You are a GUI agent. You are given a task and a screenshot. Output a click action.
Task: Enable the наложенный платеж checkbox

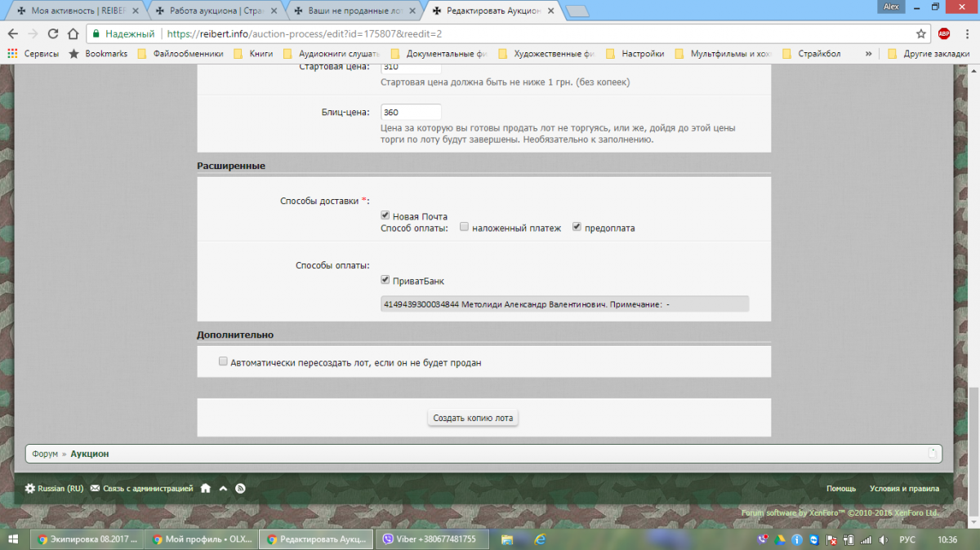464,228
